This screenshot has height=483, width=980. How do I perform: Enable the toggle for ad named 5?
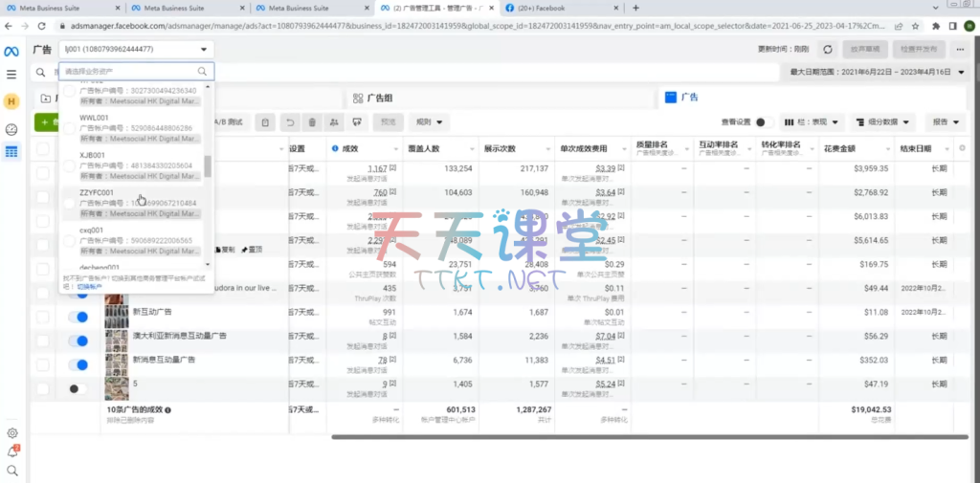tap(78, 387)
